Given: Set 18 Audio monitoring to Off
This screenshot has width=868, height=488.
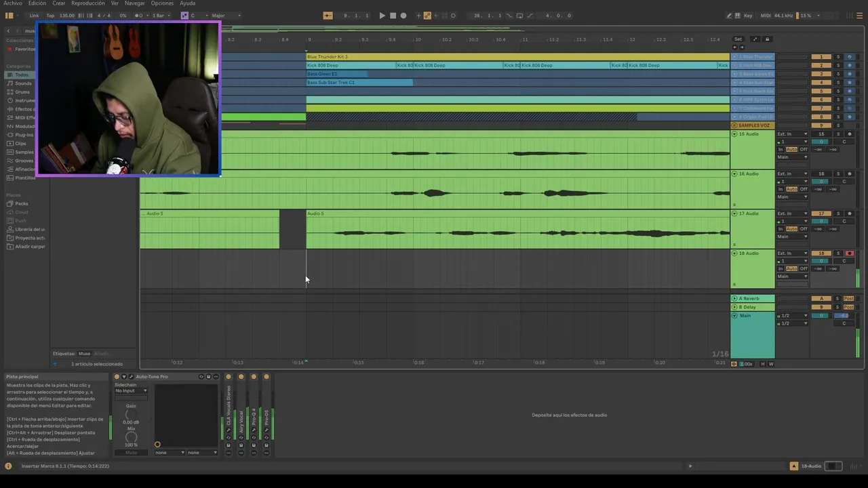Looking at the screenshot, I should (x=804, y=269).
